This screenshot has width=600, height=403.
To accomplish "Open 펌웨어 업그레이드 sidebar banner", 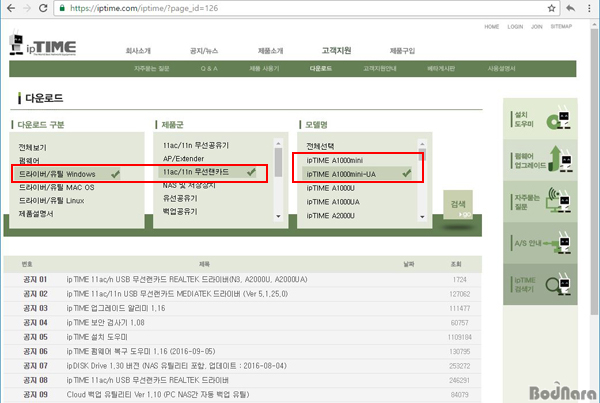I will (540, 160).
